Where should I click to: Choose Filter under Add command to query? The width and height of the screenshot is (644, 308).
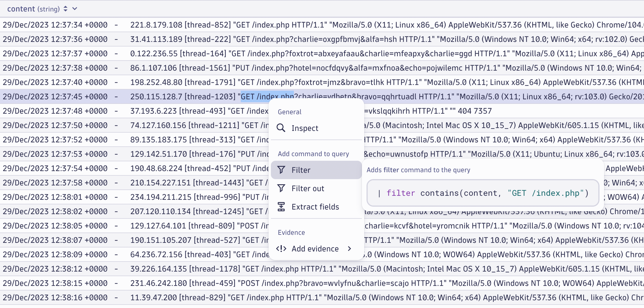pos(301,170)
